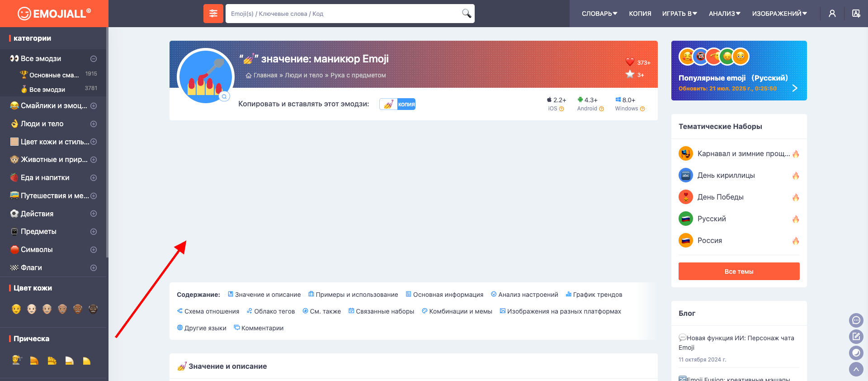Click the Android help question icon

pyautogui.click(x=601, y=109)
